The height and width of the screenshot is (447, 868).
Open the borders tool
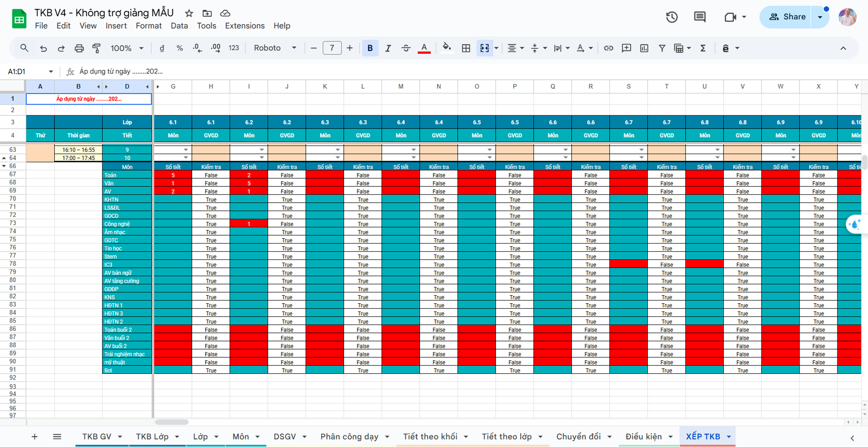(x=466, y=48)
